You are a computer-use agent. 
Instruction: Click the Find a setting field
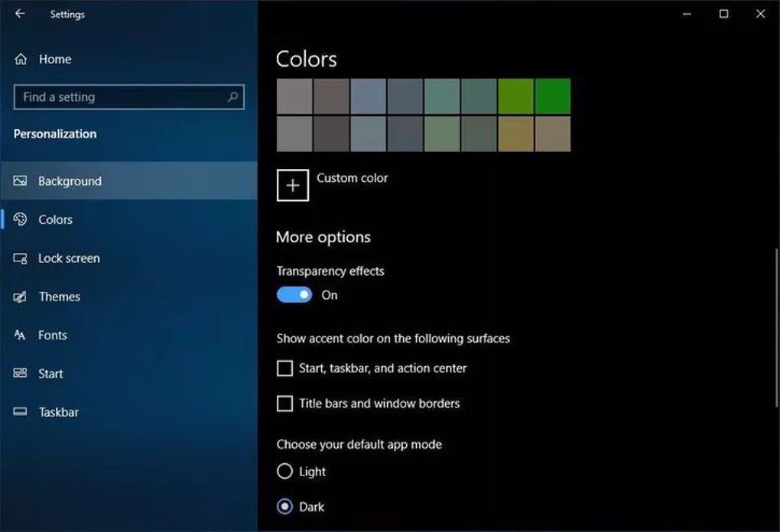(x=128, y=97)
